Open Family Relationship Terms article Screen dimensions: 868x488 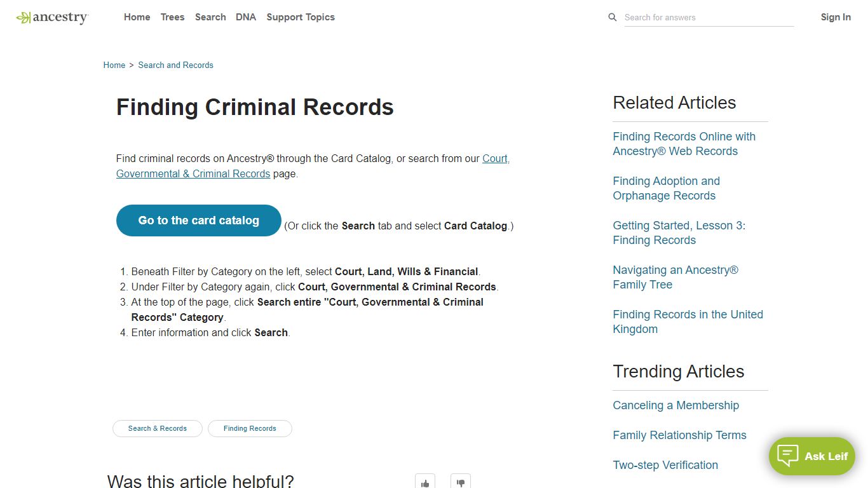pyautogui.click(x=679, y=435)
